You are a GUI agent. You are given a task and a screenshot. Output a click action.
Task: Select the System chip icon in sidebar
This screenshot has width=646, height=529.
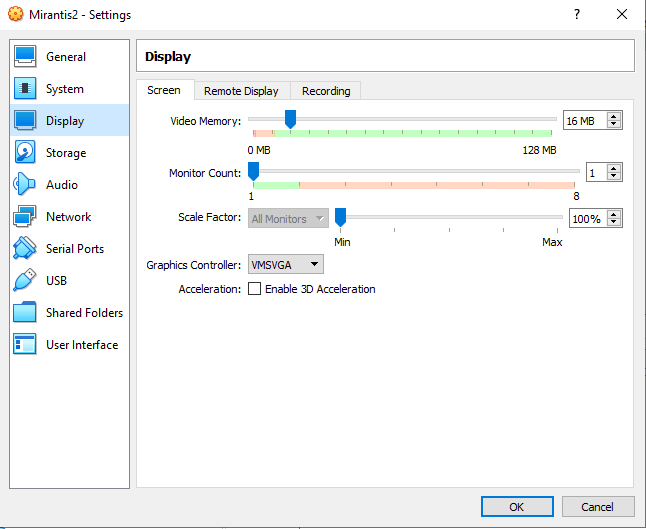click(26, 89)
